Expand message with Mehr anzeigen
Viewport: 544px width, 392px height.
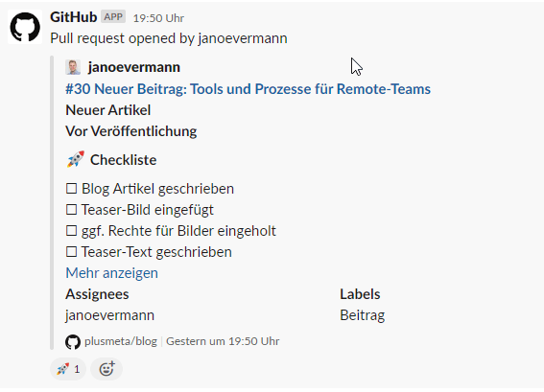(x=111, y=273)
